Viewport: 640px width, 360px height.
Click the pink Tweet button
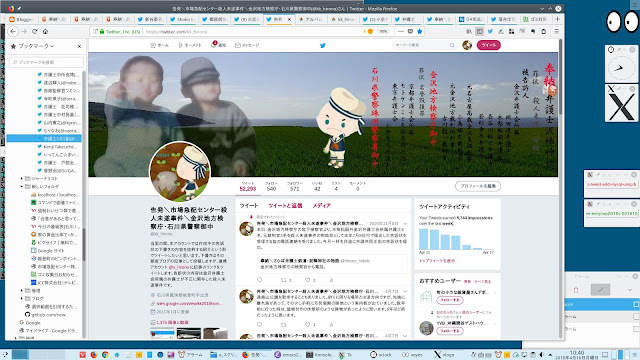point(489,45)
